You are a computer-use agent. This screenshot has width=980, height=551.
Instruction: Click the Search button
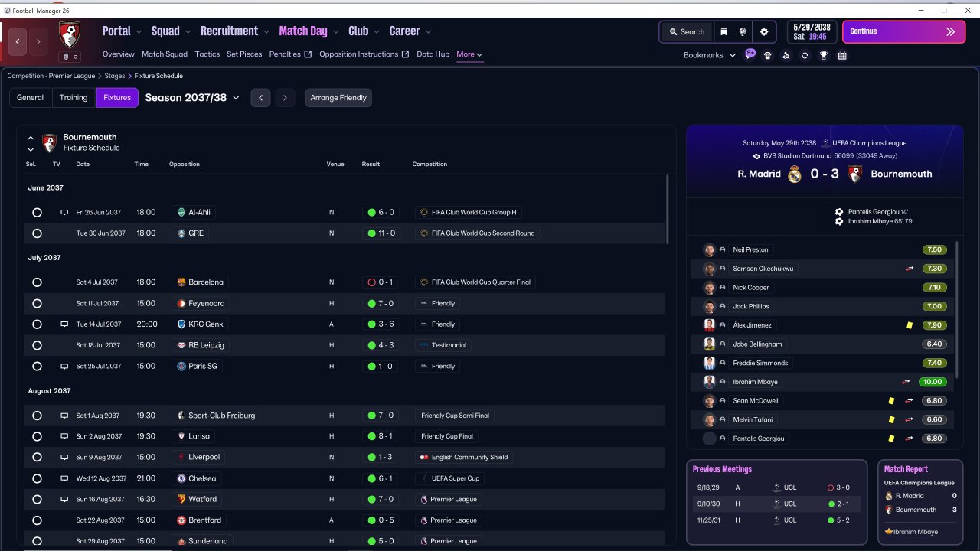687,32
